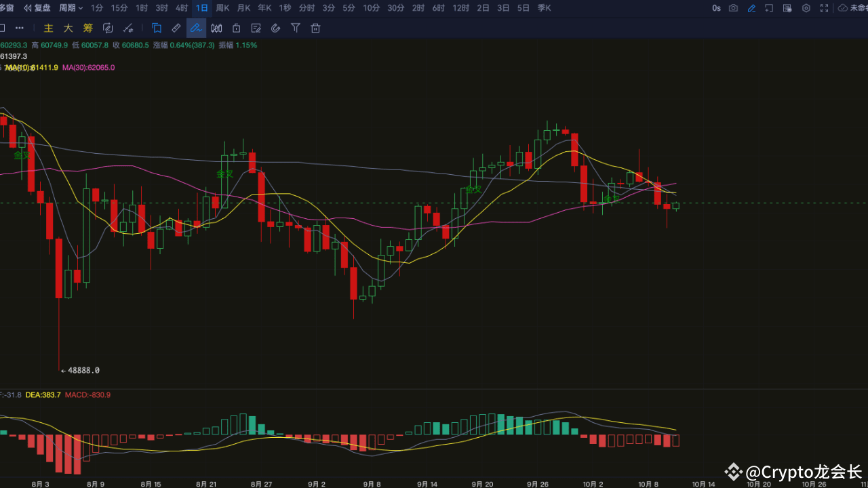The width and height of the screenshot is (868, 488).
Task: Switch to the 15分 timeframe
Action: pyautogui.click(x=119, y=8)
